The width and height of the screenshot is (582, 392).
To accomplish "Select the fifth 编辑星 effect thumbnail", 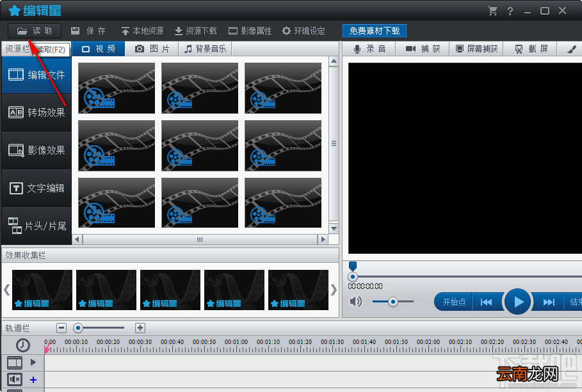I will [298, 290].
